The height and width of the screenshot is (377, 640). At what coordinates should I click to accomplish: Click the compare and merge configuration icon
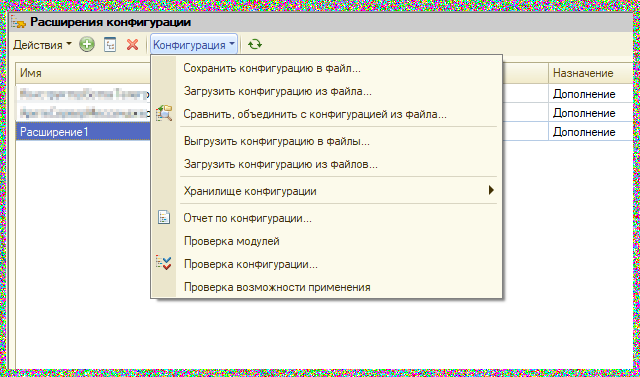164,114
